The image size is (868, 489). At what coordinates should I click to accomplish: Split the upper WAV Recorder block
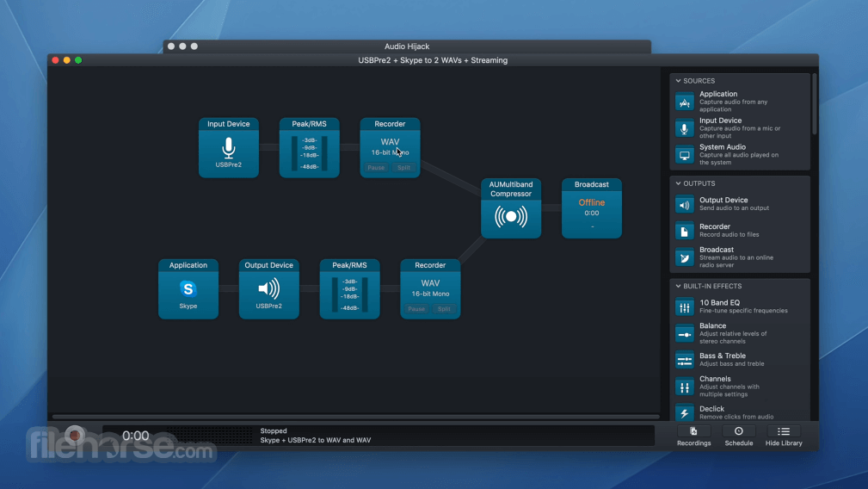click(403, 167)
